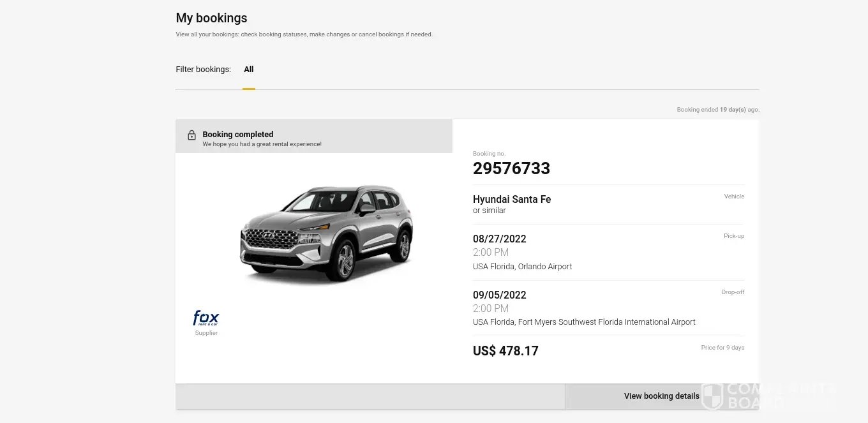
Task: Click the shield watermark icon at bottom right
Action: [x=711, y=396]
